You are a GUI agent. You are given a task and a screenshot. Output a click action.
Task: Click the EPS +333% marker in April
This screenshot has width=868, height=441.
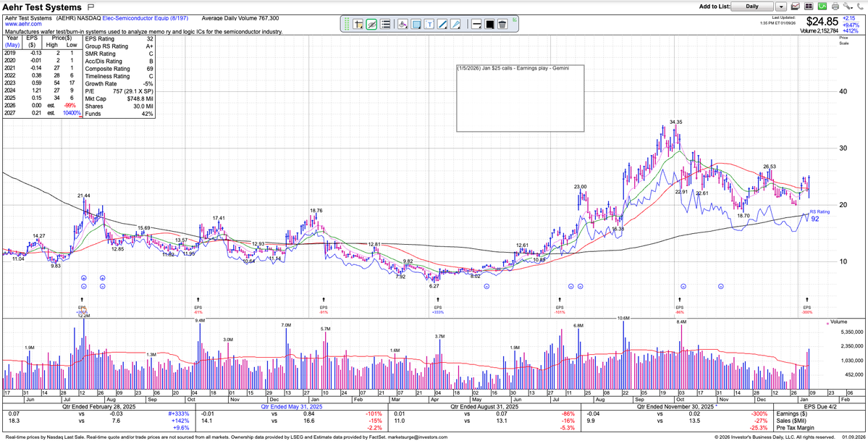438,310
